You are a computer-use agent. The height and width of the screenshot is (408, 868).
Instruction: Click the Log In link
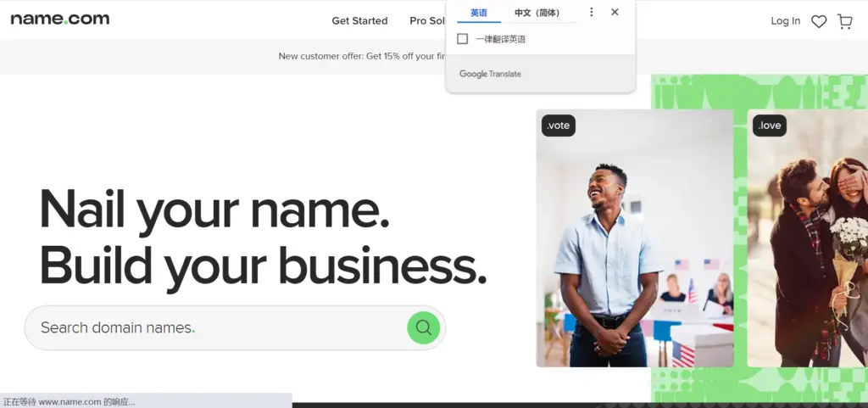(x=785, y=20)
